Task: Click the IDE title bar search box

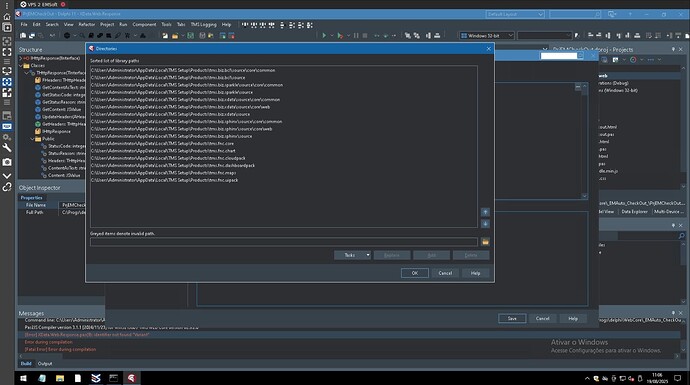Action: click(x=575, y=14)
